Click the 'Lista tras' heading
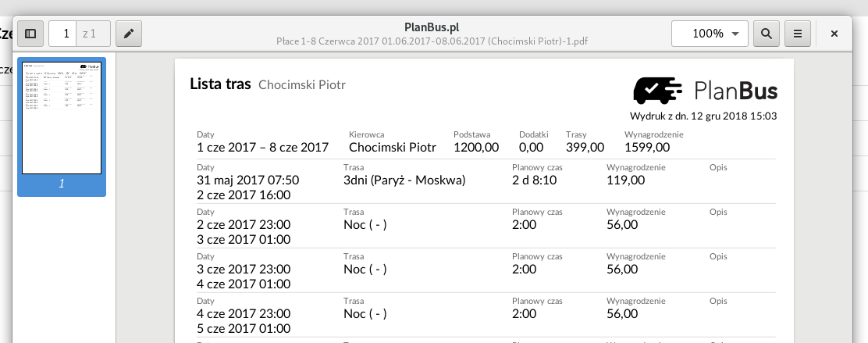Viewport: 868px width, 343px height. point(220,84)
